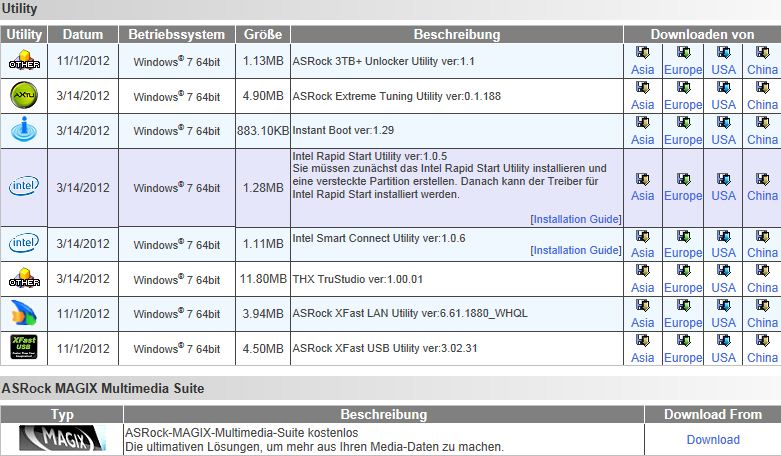
Task: Select text ASRock Extreme Tuning Utility ver:0.1.188
Action: [396, 96]
